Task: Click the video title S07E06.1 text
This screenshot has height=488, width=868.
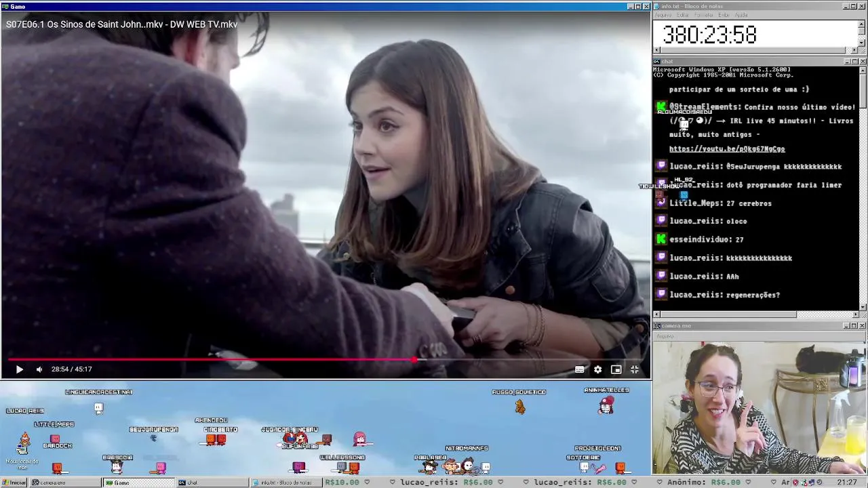Action: pyautogui.click(x=121, y=24)
